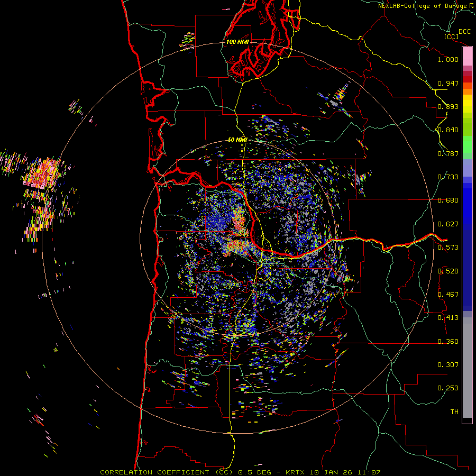Click the 0.627 scale label
476x476 pixels.
click(x=448, y=224)
